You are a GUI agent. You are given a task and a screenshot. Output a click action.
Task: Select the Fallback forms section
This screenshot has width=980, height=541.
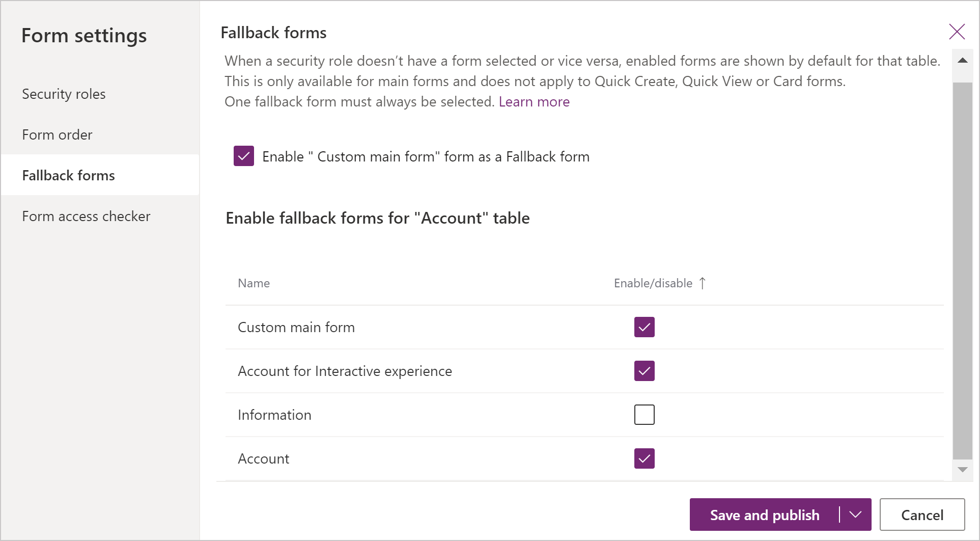coord(68,175)
